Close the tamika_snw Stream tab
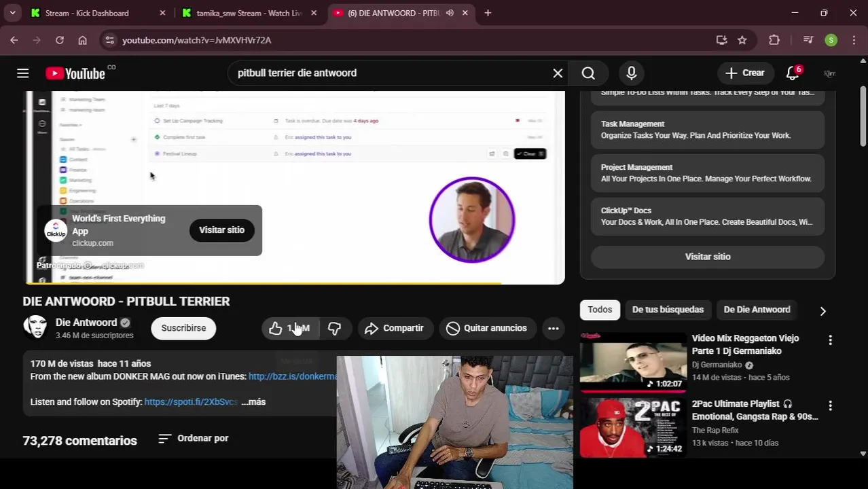Viewport: 868px width, 489px height. (x=313, y=13)
